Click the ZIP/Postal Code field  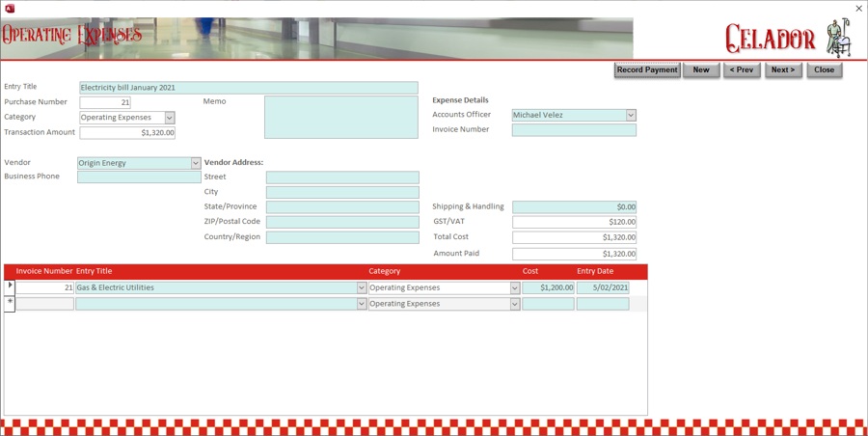[x=342, y=222]
